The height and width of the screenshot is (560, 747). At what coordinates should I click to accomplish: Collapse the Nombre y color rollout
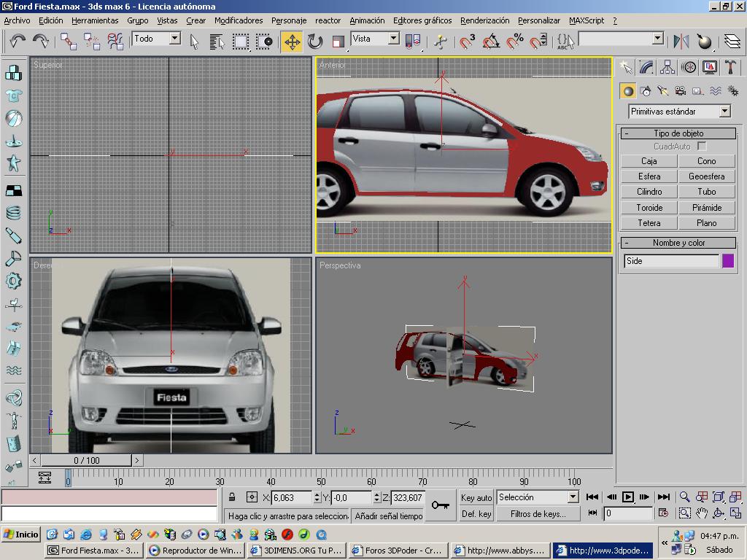(678, 243)
